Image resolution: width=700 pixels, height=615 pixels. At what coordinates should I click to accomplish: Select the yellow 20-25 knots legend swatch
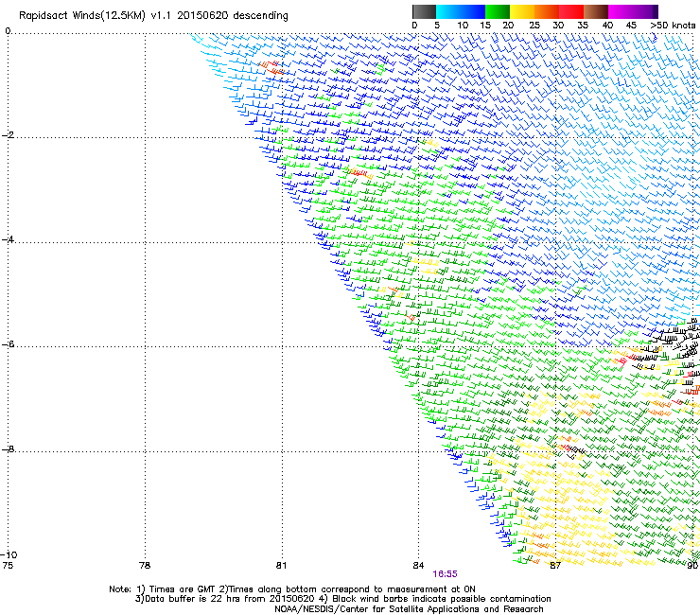522,11
